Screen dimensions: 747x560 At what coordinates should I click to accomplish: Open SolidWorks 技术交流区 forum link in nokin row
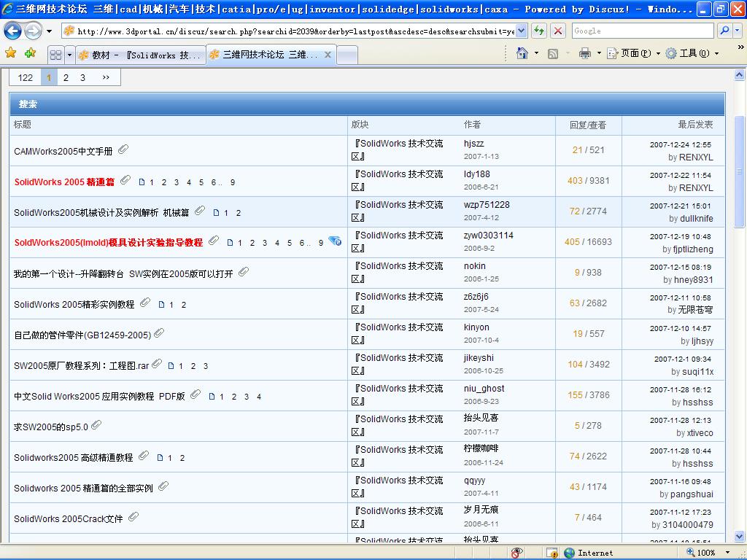click(x=398, y=273)
